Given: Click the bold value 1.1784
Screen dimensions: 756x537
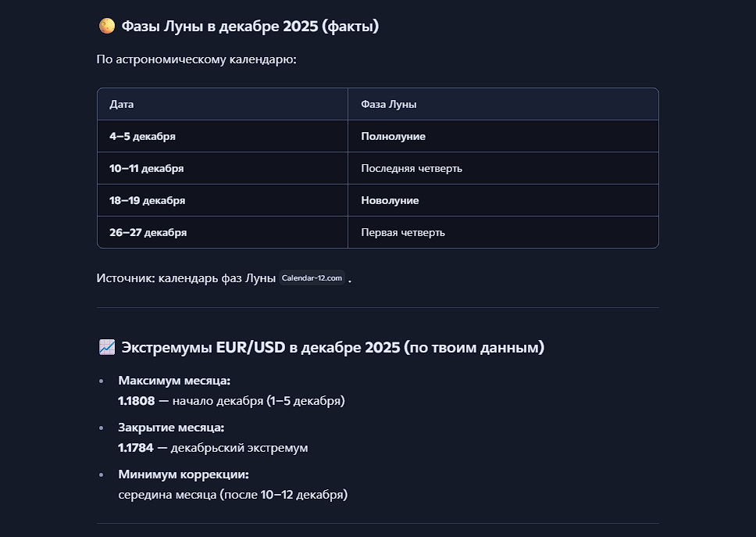Looking at the screenshot, I should pos(136,448).
